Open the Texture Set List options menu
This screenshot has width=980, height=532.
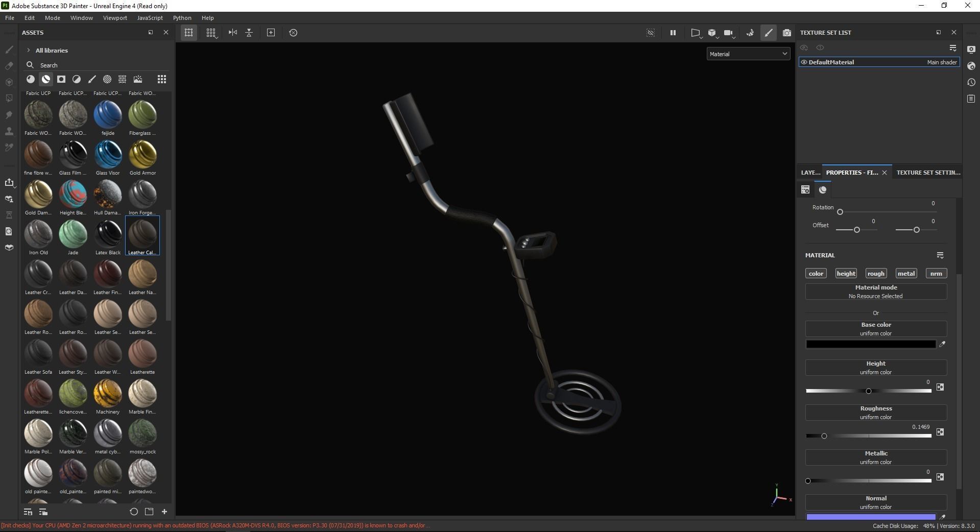pyautogui.click(x=953, y=48)
